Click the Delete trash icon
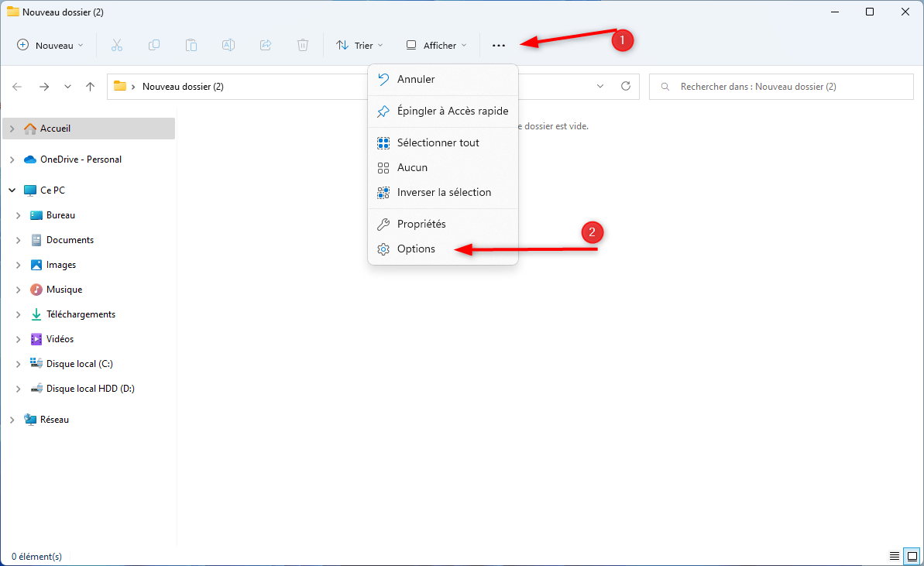The height and width of the screenshot is (566, 924). [x=303, y=46]
